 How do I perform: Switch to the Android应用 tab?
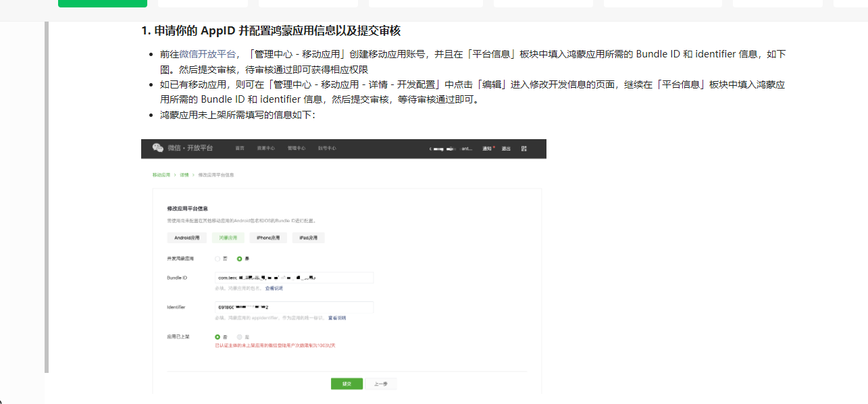[x=187, y=238]
